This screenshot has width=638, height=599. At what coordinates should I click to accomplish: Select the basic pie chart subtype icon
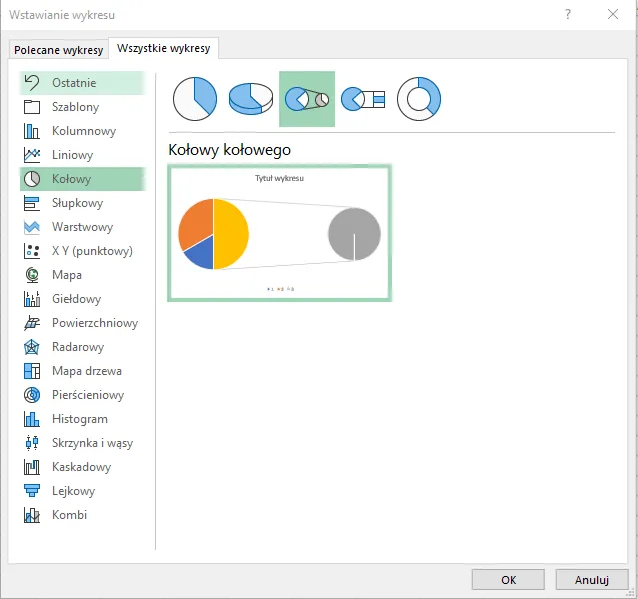pos(195,98)
